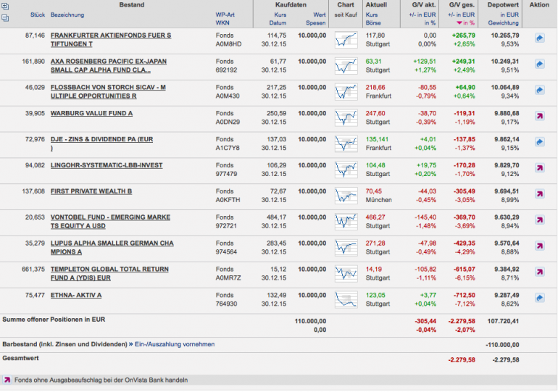This screenshot has width=558, height=392.
Task: Click magenta trade arrow for Lingohr-Systematic-LBB-Invest
Action: click(540, 169)
